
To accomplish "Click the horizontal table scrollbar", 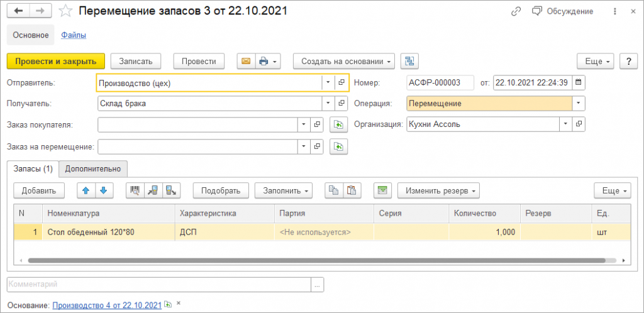I will point(314,260).
